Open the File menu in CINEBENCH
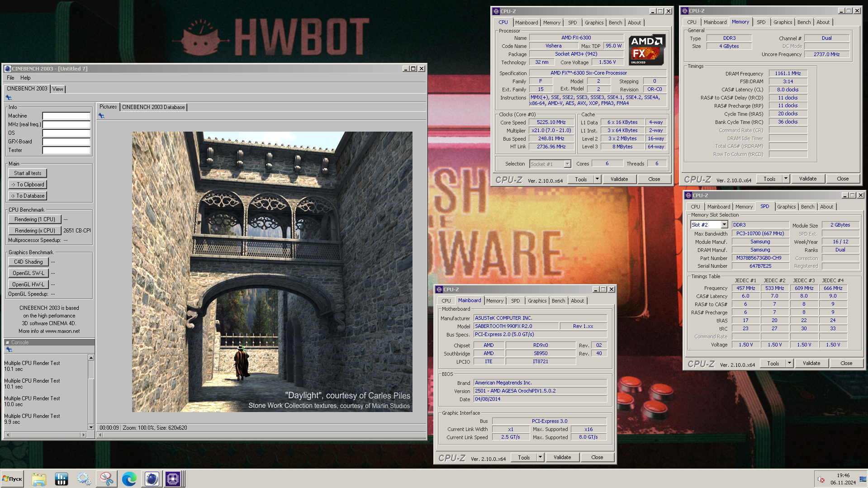 click(10, 78)
